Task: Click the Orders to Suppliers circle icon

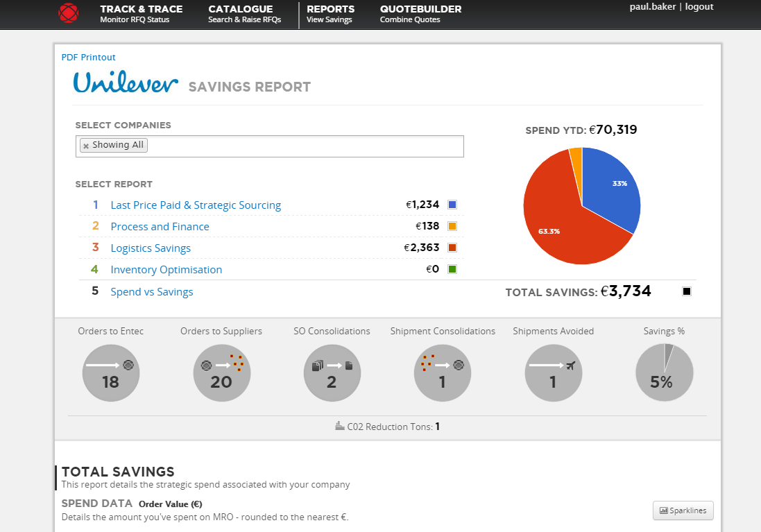Action: click(221, 373)
